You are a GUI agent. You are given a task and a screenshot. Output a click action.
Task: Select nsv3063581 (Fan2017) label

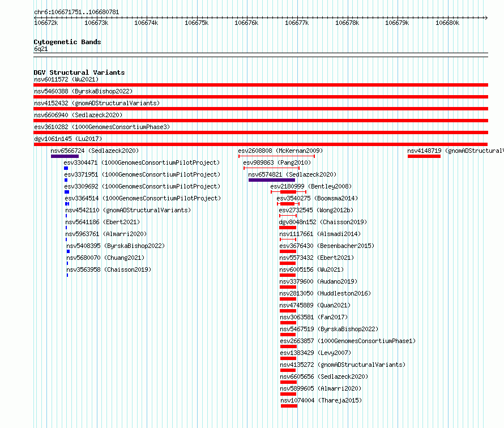tap(314, 317)
